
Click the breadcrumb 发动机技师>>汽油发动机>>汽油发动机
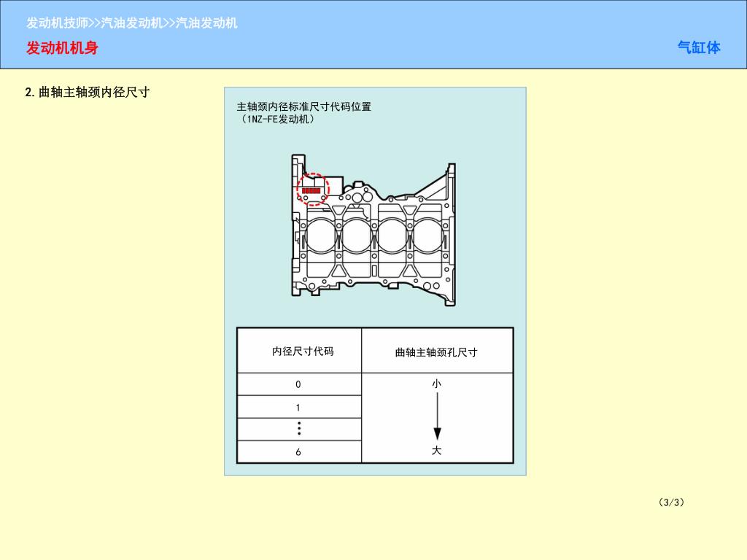coord(131,23)
